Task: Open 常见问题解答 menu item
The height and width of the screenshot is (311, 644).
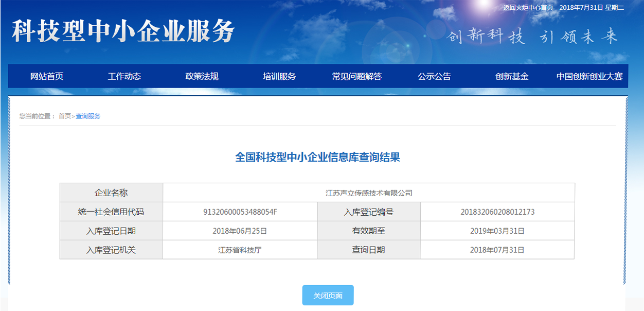Action: pos(357,76)
